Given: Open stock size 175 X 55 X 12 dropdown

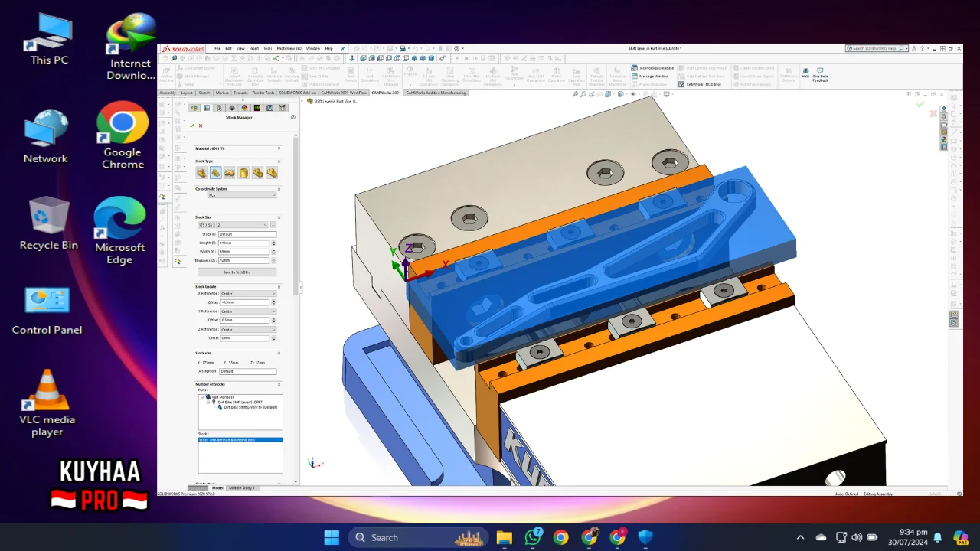Looking at the screenshot, I should [232, 225].
